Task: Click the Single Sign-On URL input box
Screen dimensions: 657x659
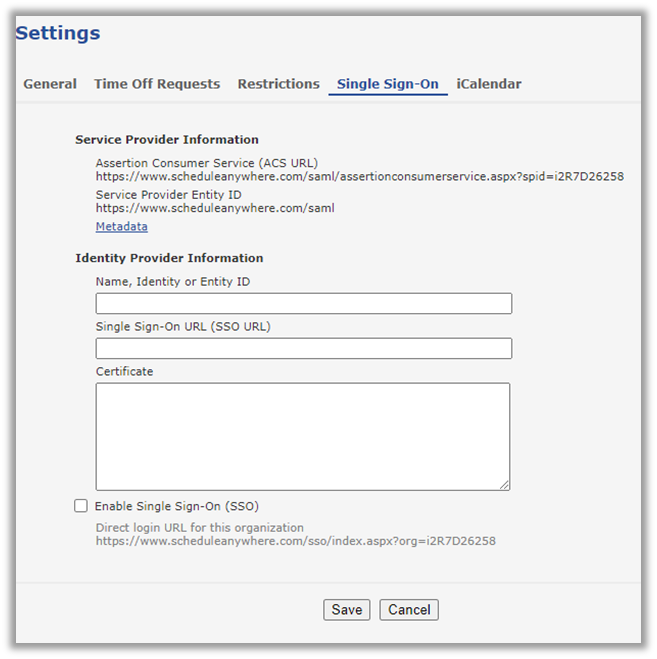Action: click(x=303, y=348)
